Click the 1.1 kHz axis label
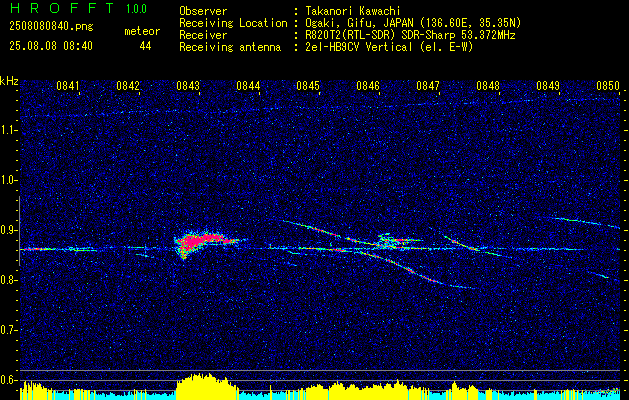Viewport: 629px width, 400px height. tap(9, 130)
